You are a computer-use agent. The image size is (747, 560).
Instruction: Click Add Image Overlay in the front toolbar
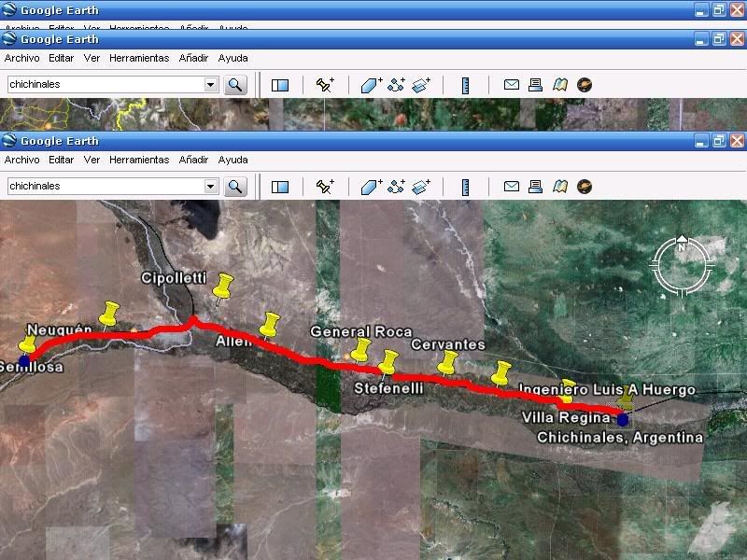coord(420,186)
